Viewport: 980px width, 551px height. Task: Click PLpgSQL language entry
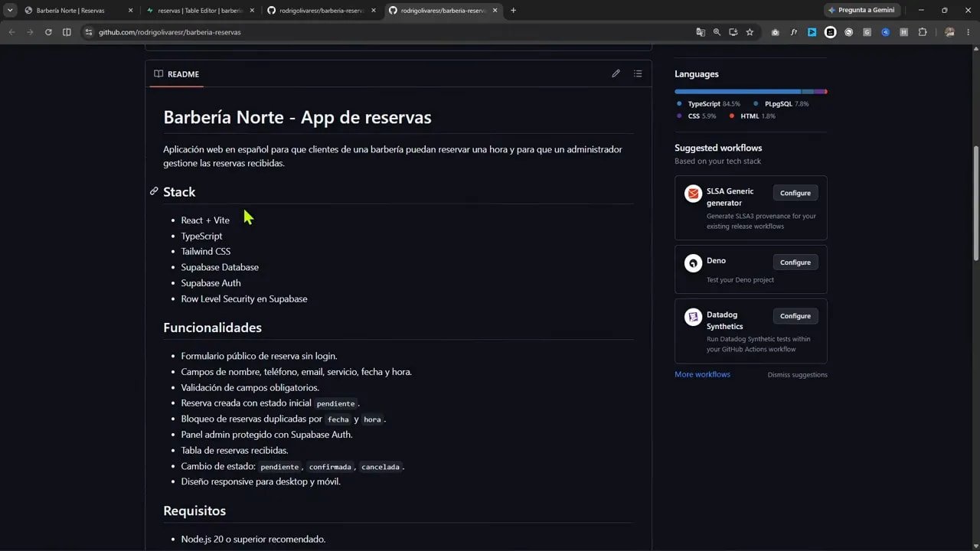781,103
